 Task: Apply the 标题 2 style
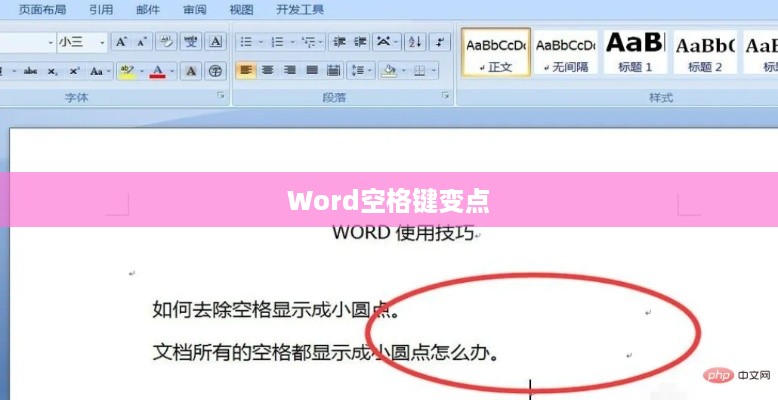coord(705,52)
